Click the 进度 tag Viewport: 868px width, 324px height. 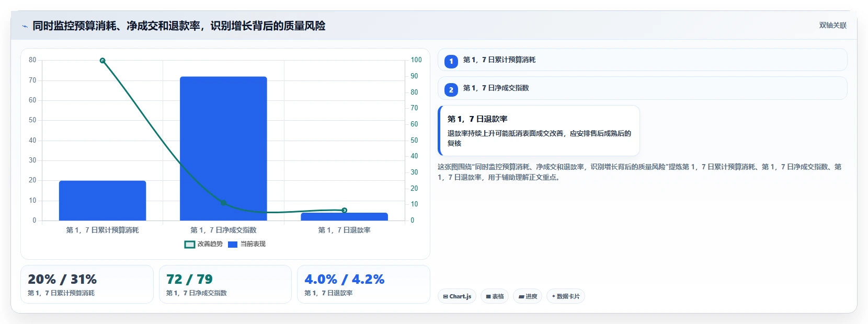528,296
